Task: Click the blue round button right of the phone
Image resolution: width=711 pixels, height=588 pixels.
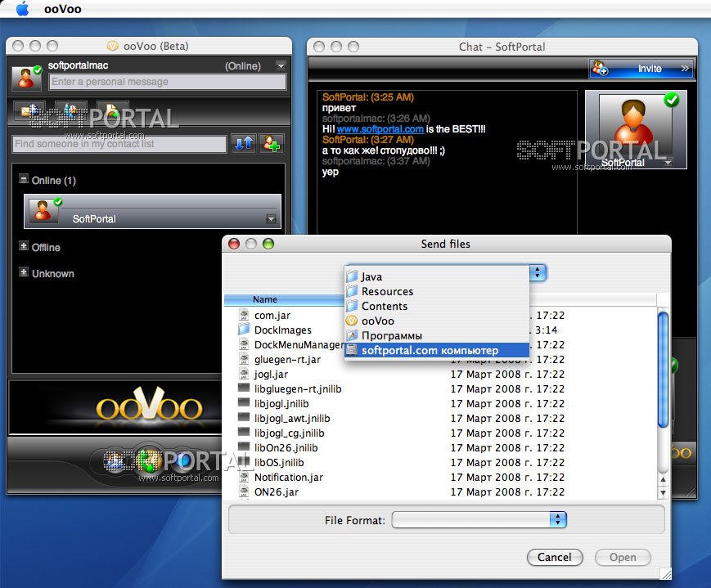Action: coord(182,460)
